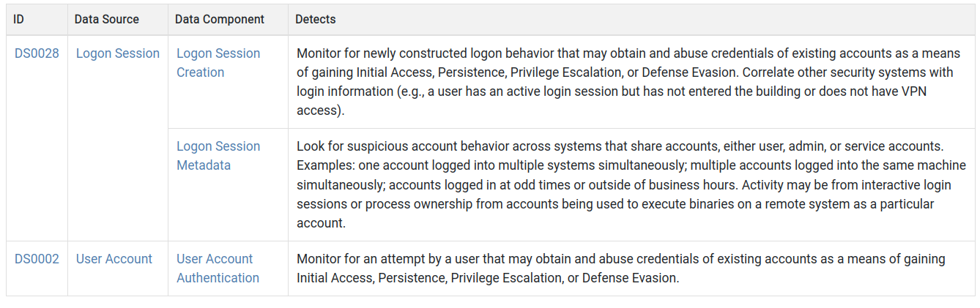Click the ID column header
This screenshot has width=980, height=308.
click(x=19, y=20)
